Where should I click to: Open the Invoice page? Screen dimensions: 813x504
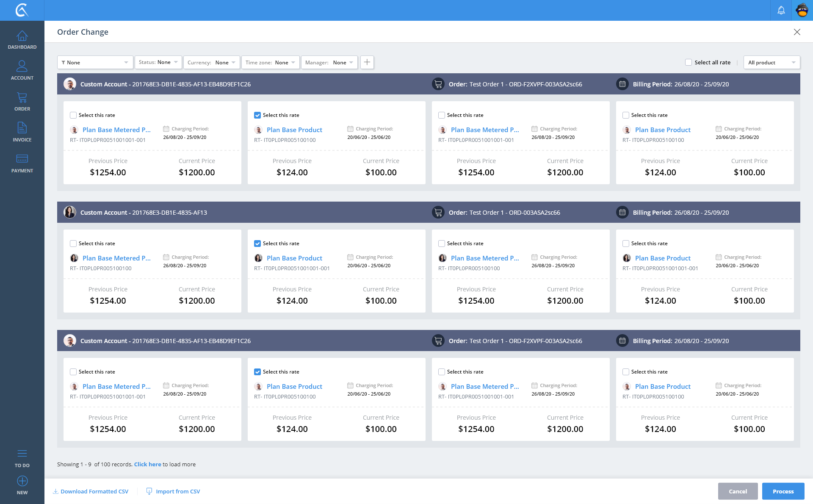click(x=22, y=132)
